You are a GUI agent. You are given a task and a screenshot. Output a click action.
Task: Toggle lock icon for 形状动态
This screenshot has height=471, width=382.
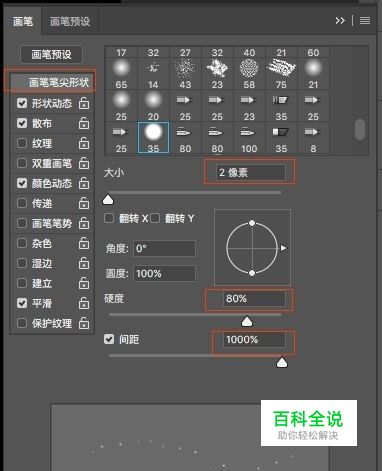tap(84, 103)
